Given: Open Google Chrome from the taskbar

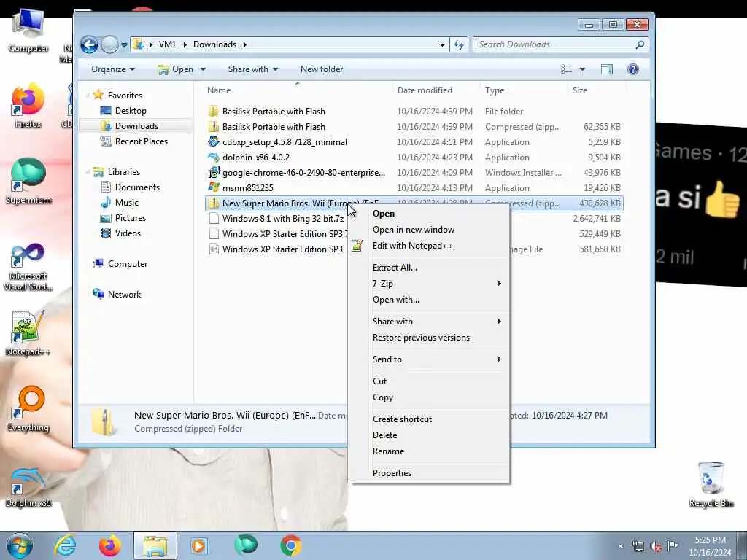Looking at the screenshot, I should tap(290, 545).
